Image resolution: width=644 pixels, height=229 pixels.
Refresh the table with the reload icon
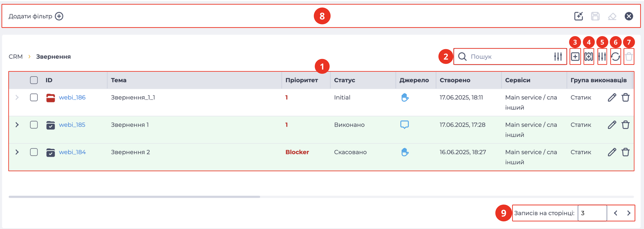coord(615,57)
